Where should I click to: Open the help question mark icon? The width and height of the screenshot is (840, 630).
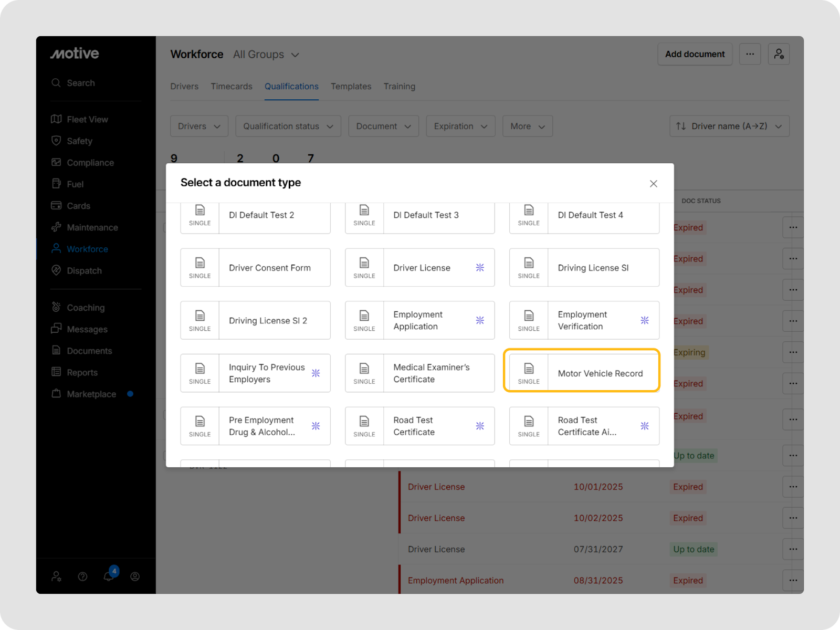pos(82,576)
